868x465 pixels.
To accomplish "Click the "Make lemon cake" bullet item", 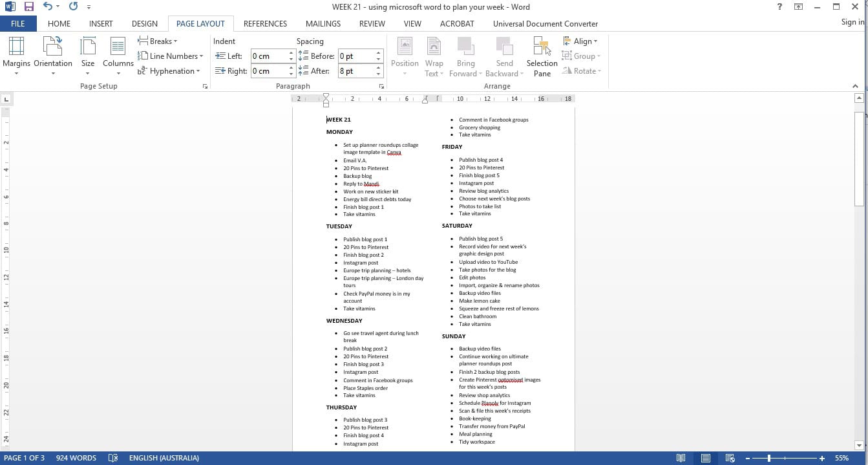I will (x=480, y=301).
